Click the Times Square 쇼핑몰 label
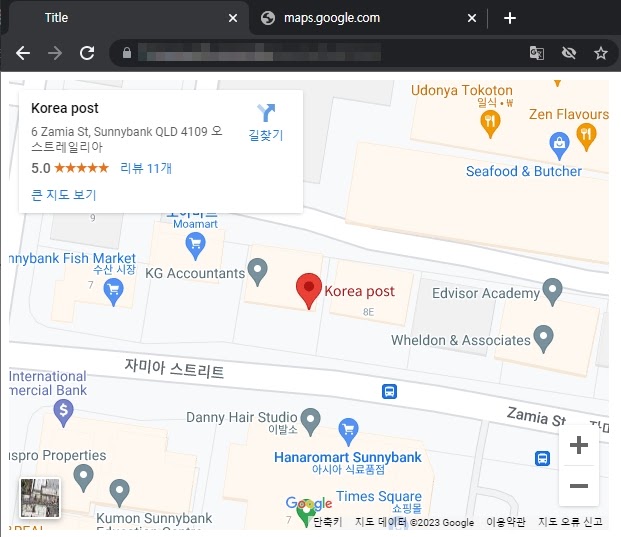The width and height of the screenshot is (621, 537). coord(379,501)
